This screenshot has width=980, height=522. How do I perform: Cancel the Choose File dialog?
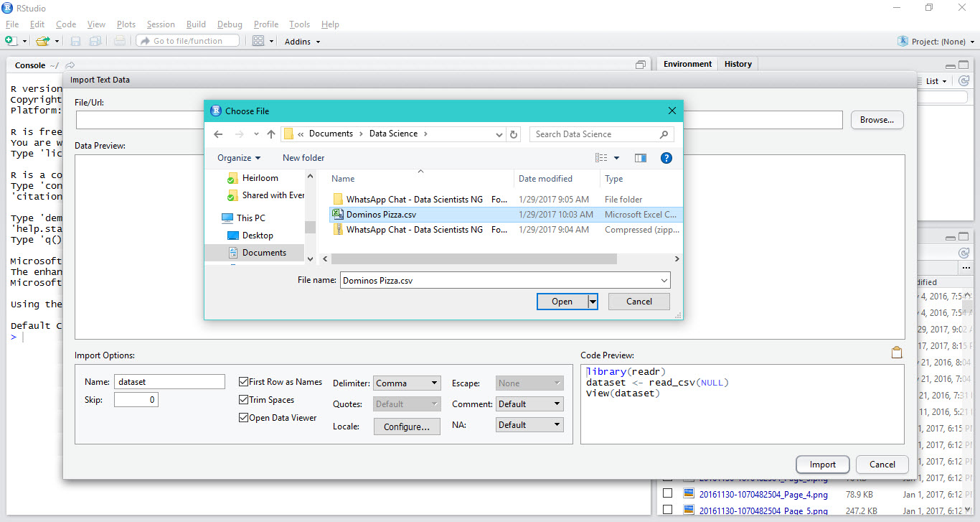639,302
